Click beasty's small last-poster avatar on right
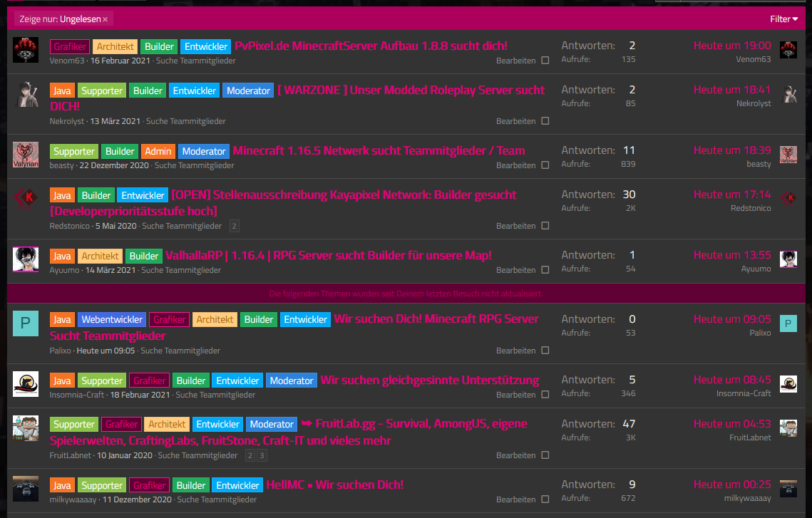The image size is (812, 518). (788, 154)
